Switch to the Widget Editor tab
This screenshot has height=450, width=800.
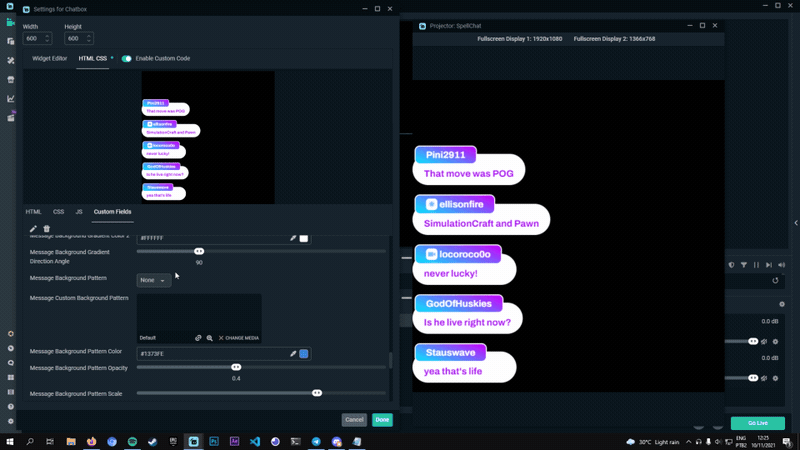coord(49,58)
